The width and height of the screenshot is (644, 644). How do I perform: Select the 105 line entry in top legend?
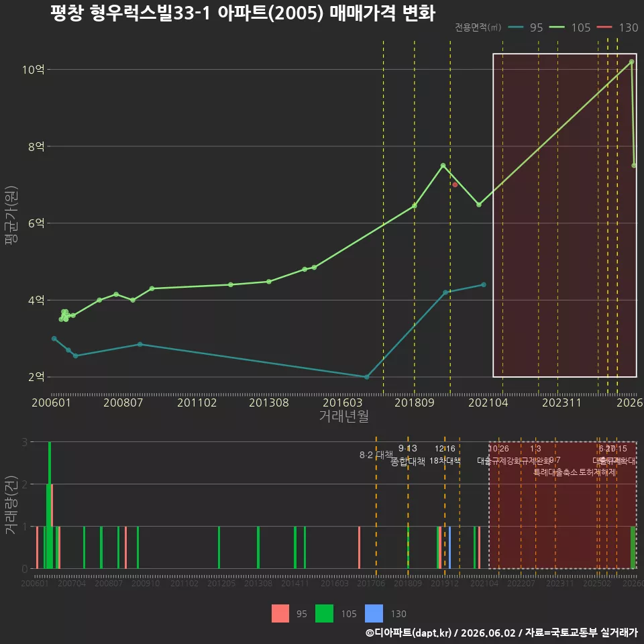point(570,28)
